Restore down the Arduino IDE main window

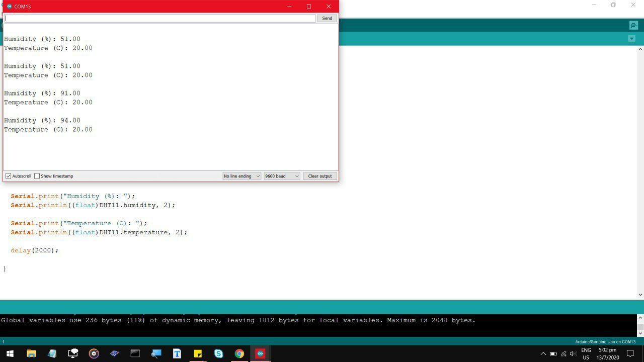[613, 5]
